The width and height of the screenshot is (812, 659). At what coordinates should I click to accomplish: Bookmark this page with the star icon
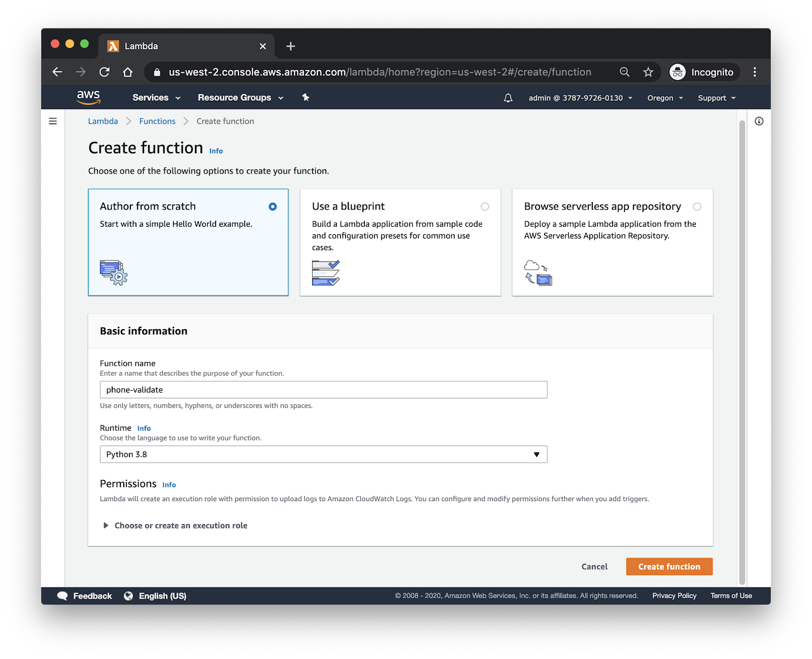point(648,72)
